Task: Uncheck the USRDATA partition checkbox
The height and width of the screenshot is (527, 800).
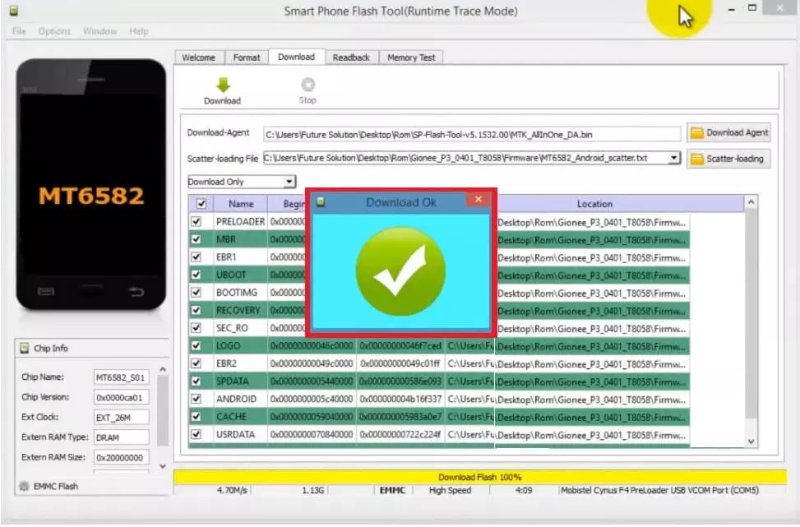Action: 196,435
